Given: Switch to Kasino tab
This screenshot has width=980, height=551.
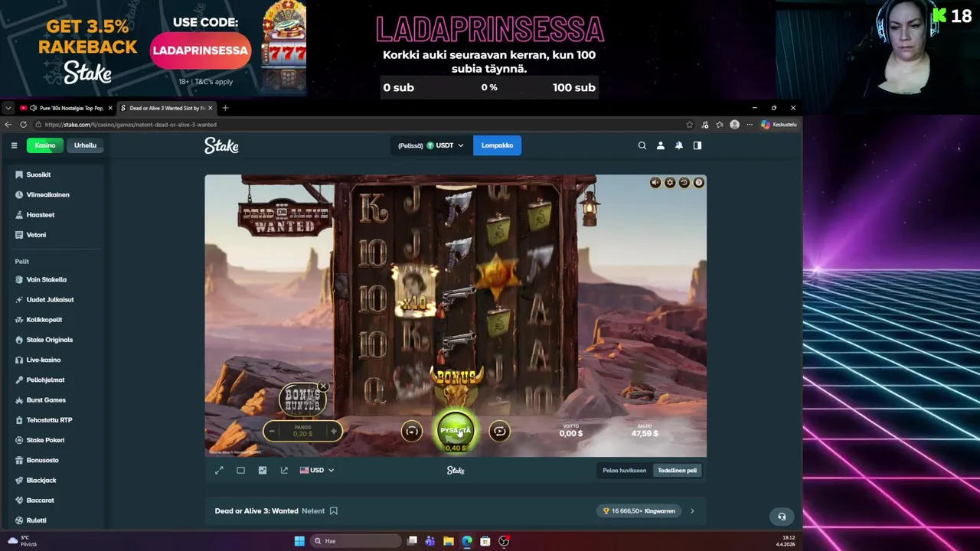Looking at the screenshot, I should tap(44, 145).
